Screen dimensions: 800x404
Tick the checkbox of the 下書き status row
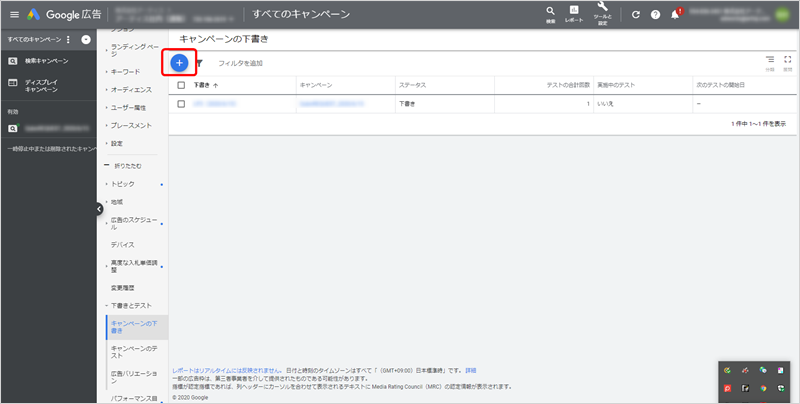point(181,104)
